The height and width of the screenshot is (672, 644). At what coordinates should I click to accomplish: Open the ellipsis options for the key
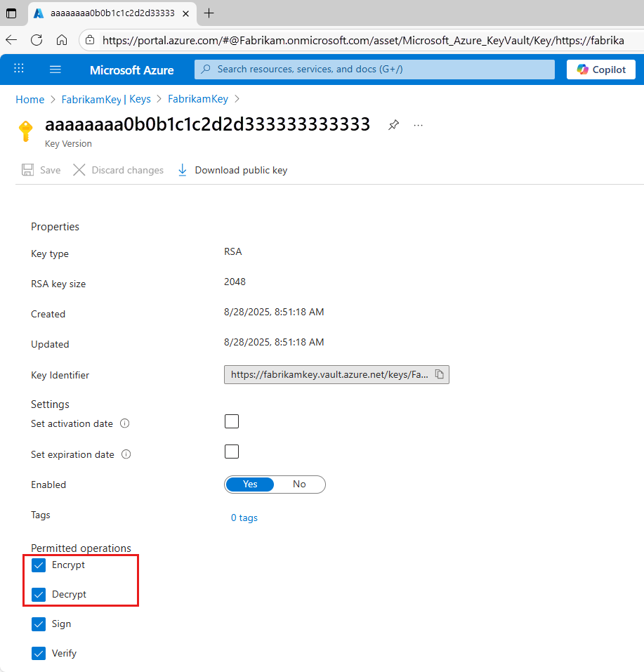click(418, 124)
